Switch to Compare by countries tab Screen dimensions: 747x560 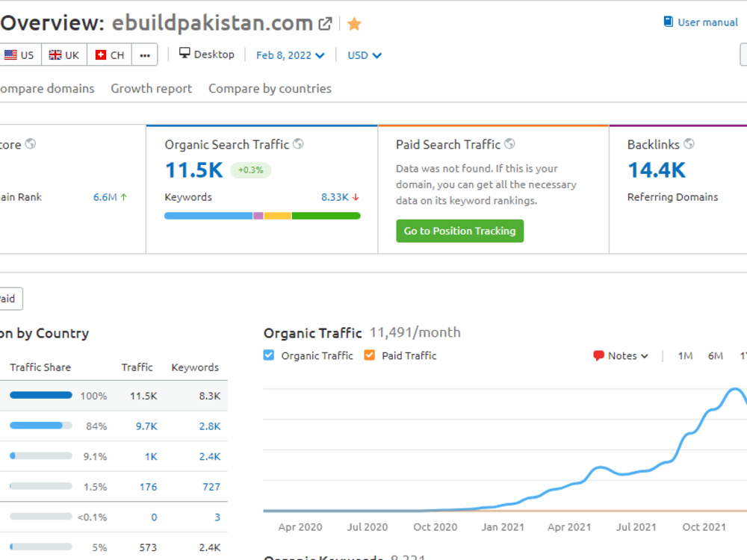coord(270,89)
